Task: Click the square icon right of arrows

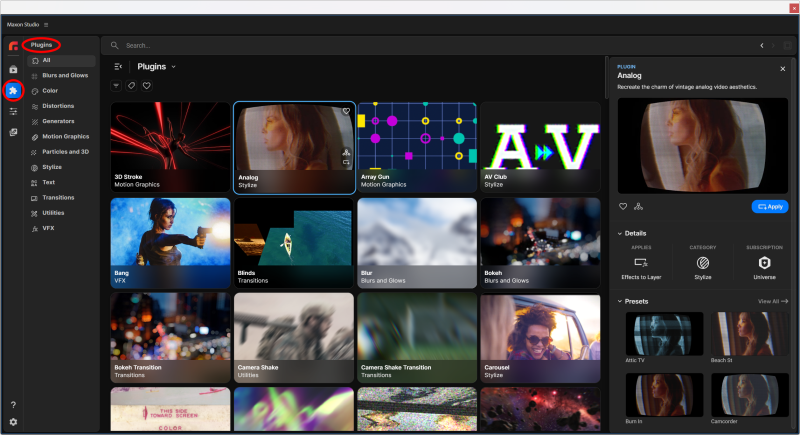Action: click(x=788, y=45)
